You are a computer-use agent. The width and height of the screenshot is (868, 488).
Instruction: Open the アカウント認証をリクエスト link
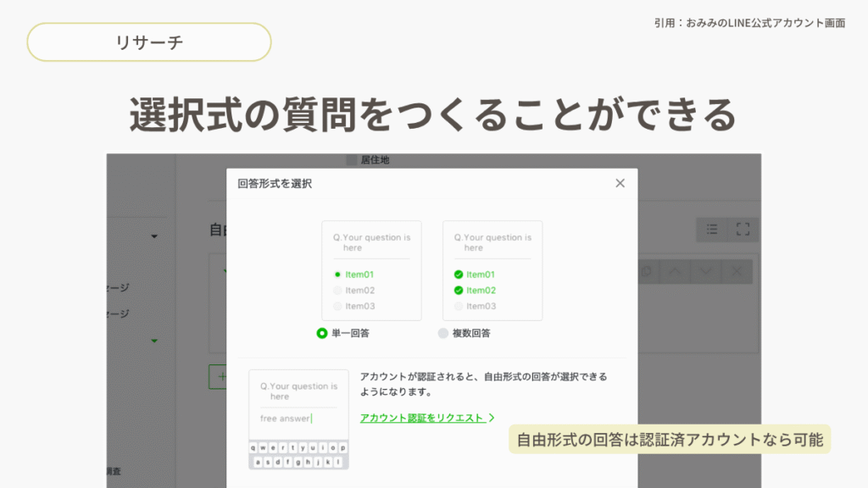(421, 418)
